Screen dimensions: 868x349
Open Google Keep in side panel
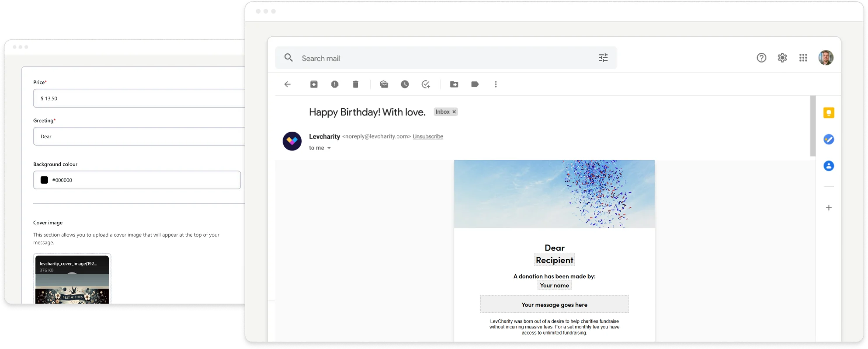tap(829, 113)
